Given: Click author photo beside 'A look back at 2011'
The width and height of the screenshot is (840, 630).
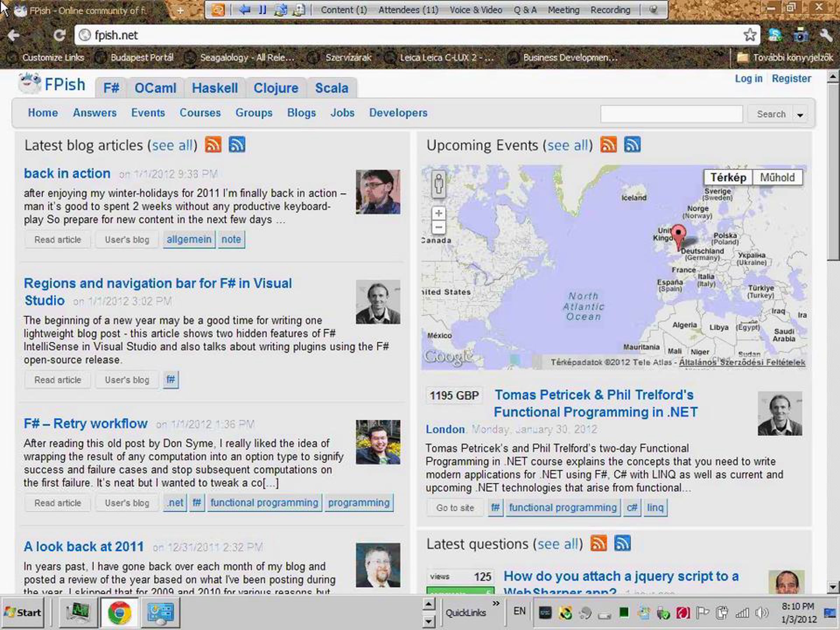Looking at the screenshot, I should tap(378, 565).
